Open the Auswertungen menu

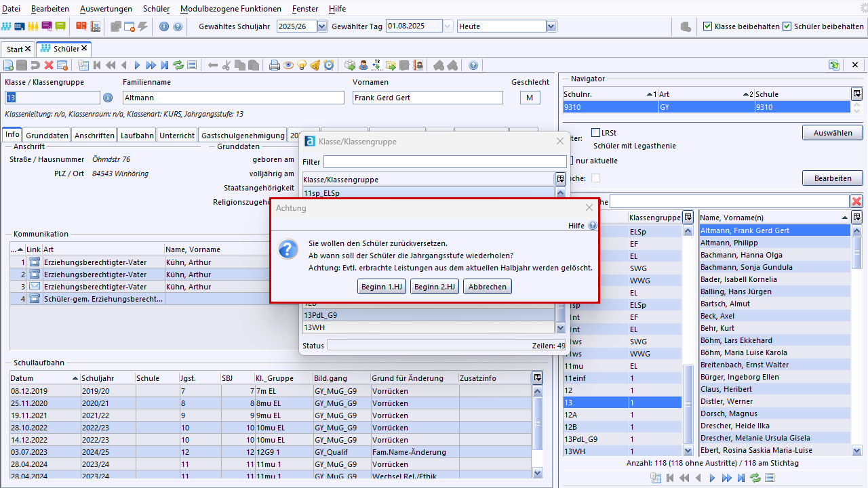click(x=106, y=9)
